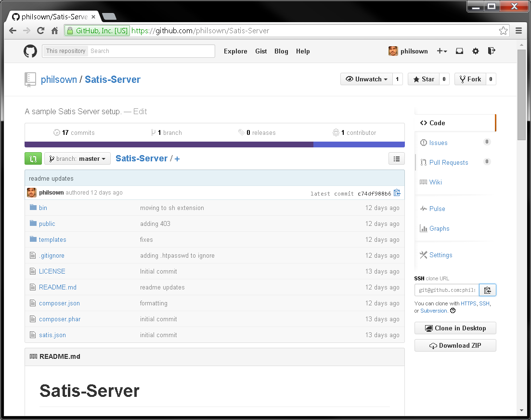Open the bin folder
The height and width of the screenshot is (420, 531).
point(43,208)
